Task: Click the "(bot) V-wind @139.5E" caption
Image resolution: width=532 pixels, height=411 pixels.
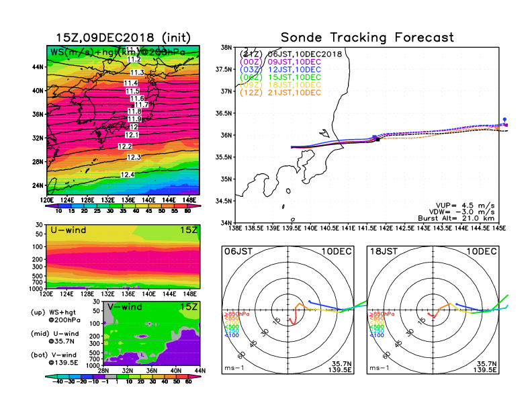Action: (54, 359)
